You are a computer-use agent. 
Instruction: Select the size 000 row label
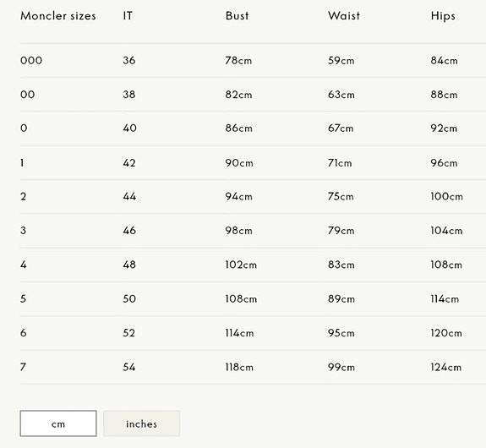tap(31, 61)
